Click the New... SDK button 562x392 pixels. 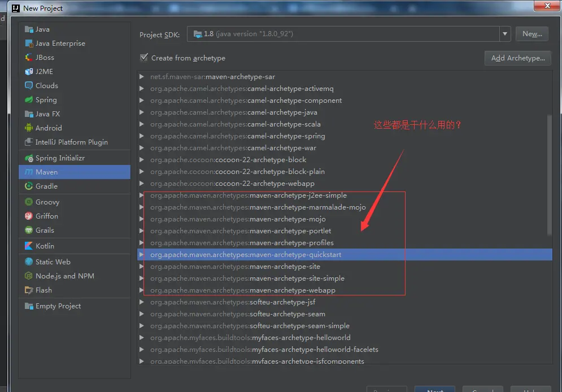coord(532,34)
